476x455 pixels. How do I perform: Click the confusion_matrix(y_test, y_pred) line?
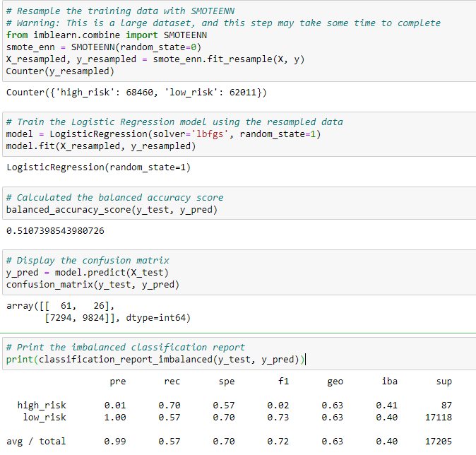[x=93, y=285]
